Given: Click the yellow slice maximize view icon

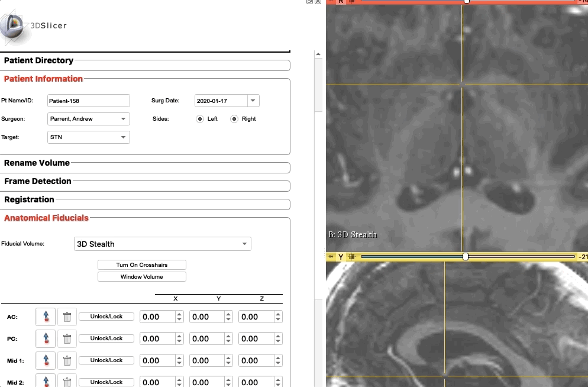Looking at the screenshot, I should point(351,257).
